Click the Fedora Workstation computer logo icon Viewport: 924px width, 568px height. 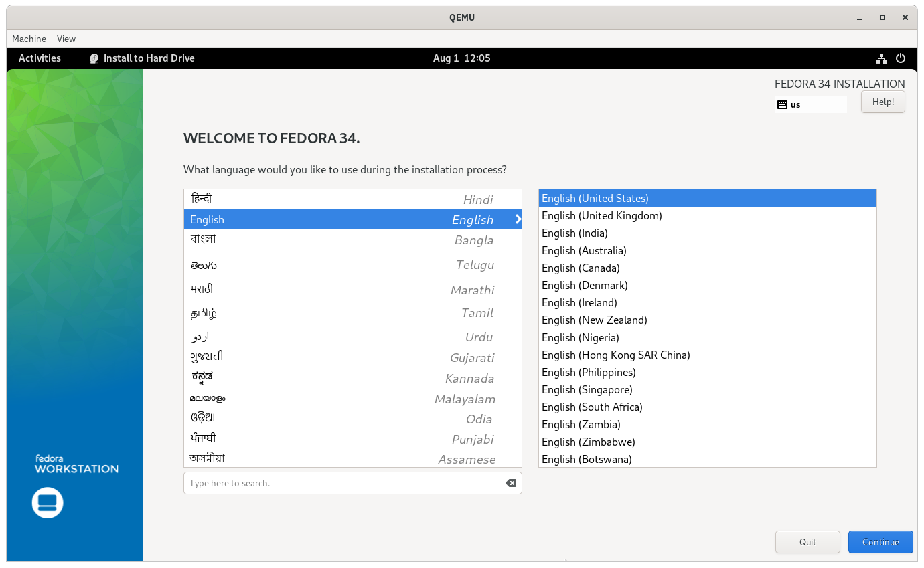(x=48, y=502)
